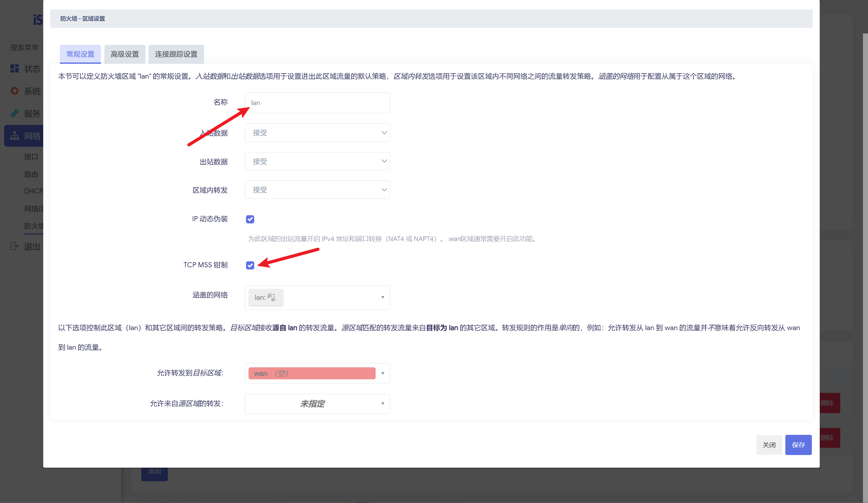
Task: Click the system gear icon in sidebar
Action: (15, 91)
